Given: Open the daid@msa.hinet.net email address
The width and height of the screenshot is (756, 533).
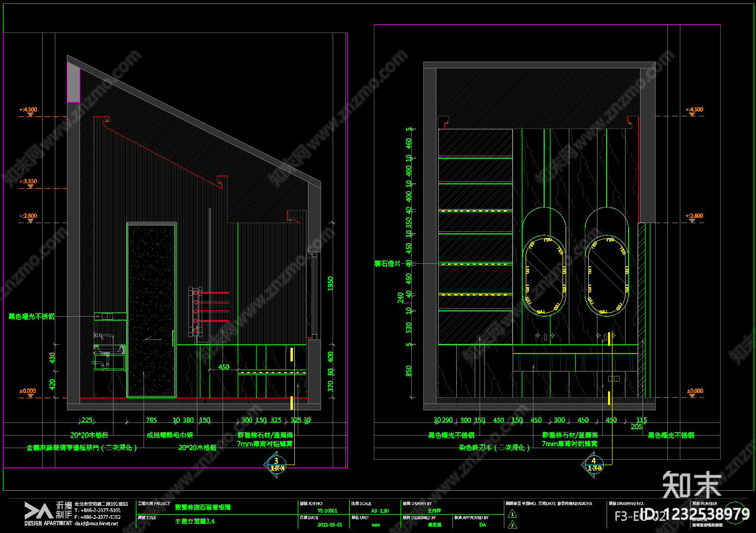Looking at the screenshot, I should point(96,523).
